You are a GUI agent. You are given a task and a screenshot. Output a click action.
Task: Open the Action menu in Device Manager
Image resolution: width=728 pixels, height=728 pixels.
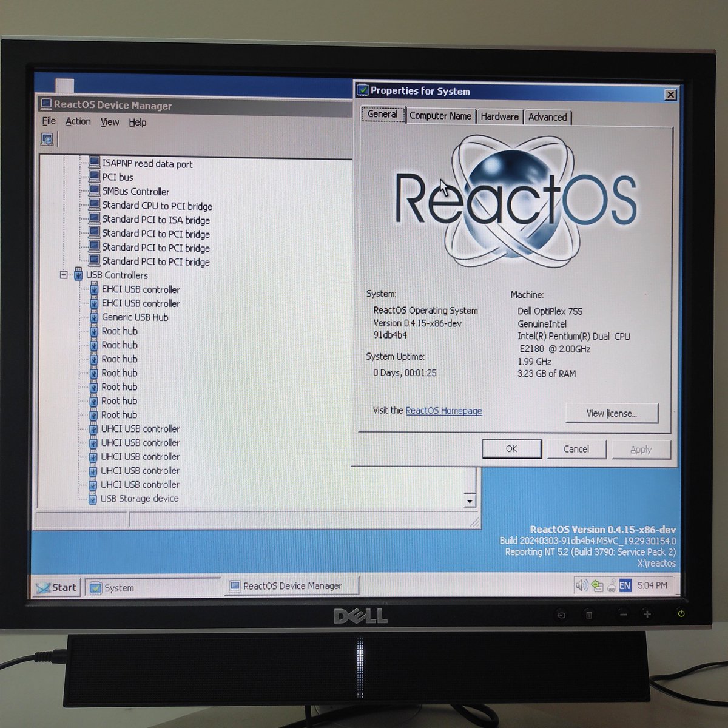[78, 121]
